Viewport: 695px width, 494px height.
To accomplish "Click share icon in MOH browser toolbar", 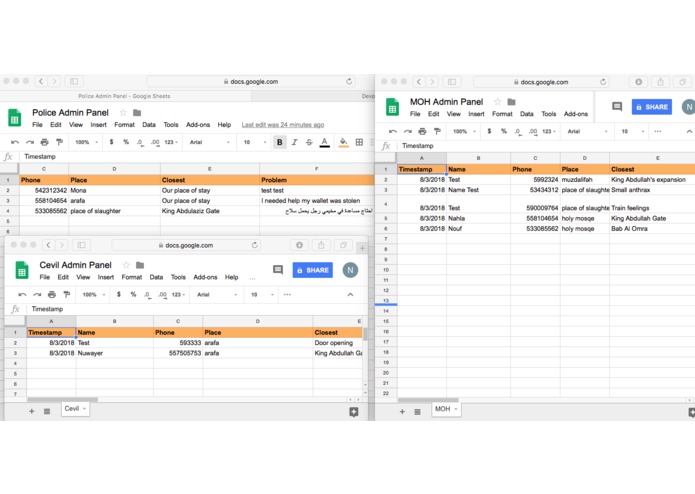I will point(660,82).
